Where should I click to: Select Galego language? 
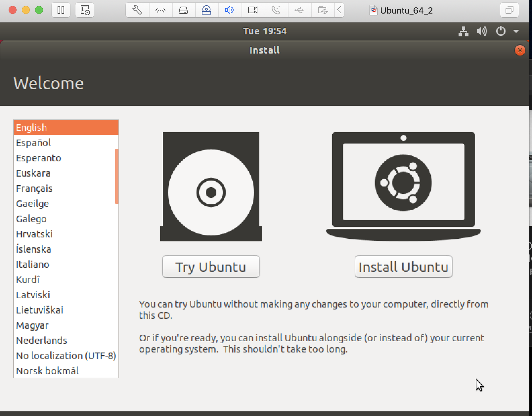coord(66,219)
